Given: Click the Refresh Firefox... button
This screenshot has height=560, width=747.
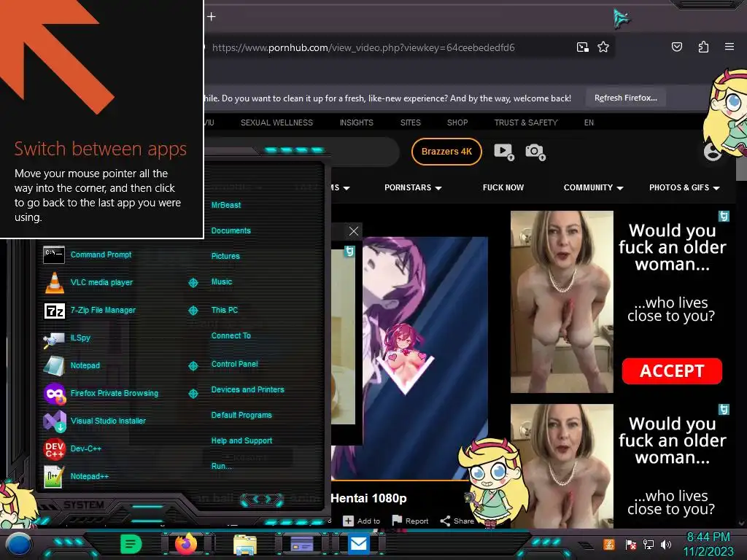Looking at the screenshot, I should pyautogui.click(x=625, y=98).
